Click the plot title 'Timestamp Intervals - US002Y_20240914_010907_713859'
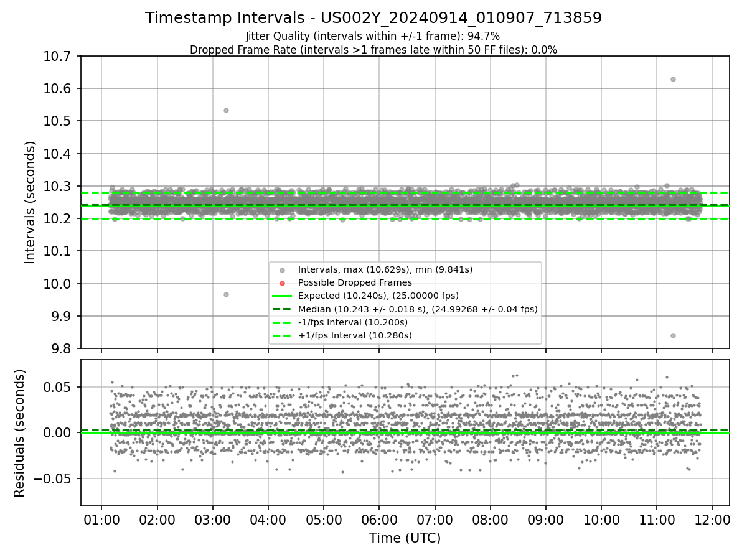This screenshot has height=560, width=747. (x=374, y=18)
